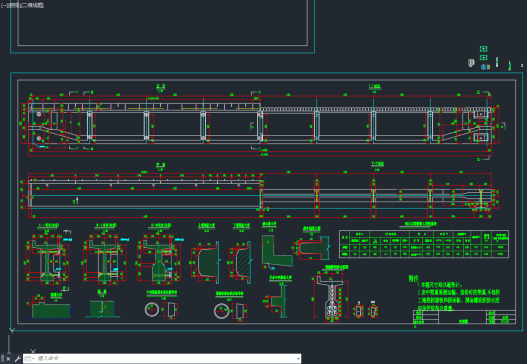Open command line customize wrench
This screenshot has height=364, width=527.
(x=17, y=359)
